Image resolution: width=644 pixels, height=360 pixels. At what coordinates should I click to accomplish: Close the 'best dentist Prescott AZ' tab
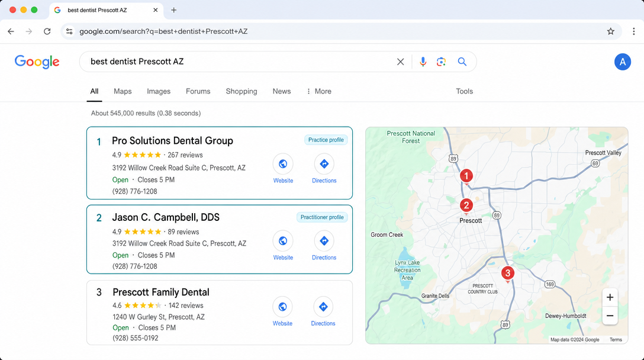pyautogui.click(x=155, y=10)
